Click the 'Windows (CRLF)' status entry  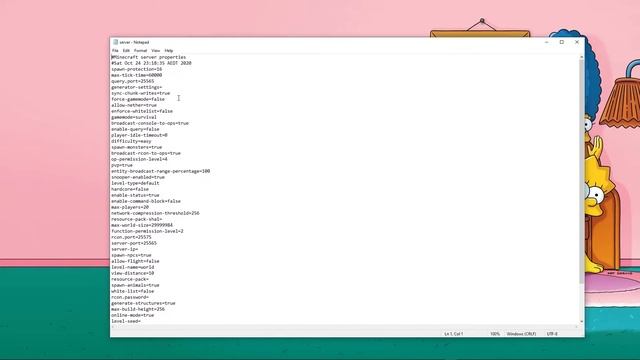(521, 334)
